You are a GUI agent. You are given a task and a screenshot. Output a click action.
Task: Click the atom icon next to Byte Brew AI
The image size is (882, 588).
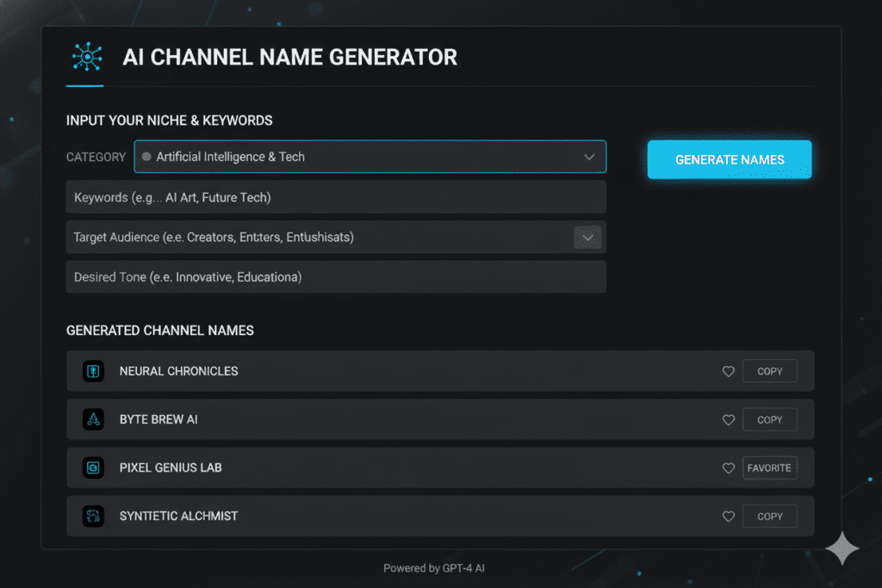click(x=93, y=419)
